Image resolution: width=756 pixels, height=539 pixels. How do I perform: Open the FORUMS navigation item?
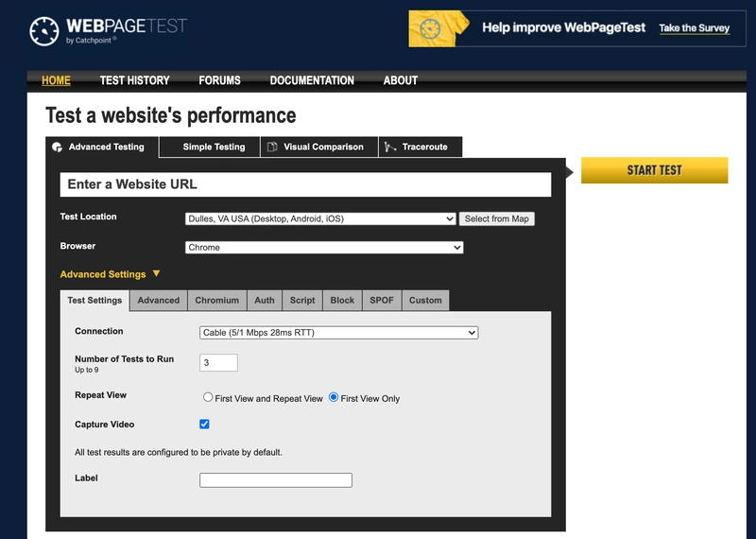(x=219, y=80)
